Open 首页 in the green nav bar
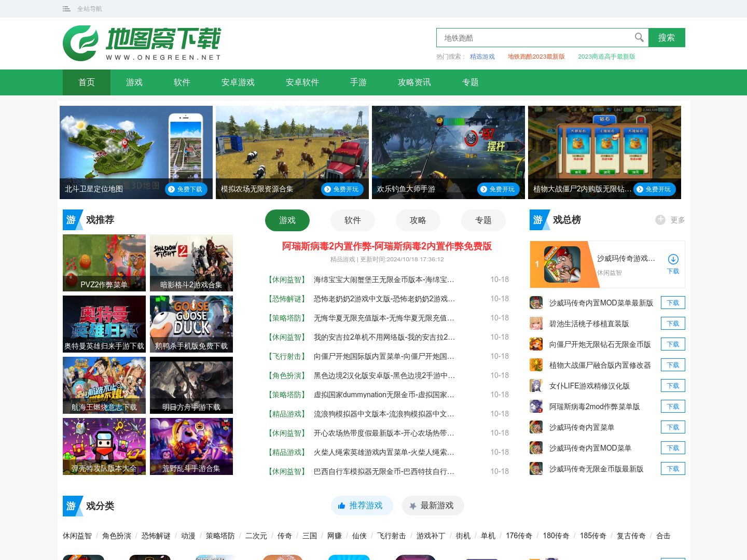The image size is (747, 560). [87, 82]
